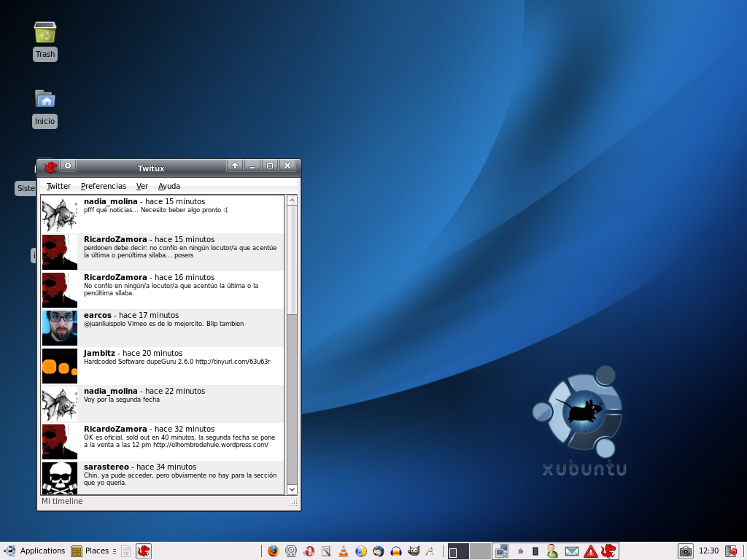Click the mail envelope tray icon

click(x=571, y=551)
